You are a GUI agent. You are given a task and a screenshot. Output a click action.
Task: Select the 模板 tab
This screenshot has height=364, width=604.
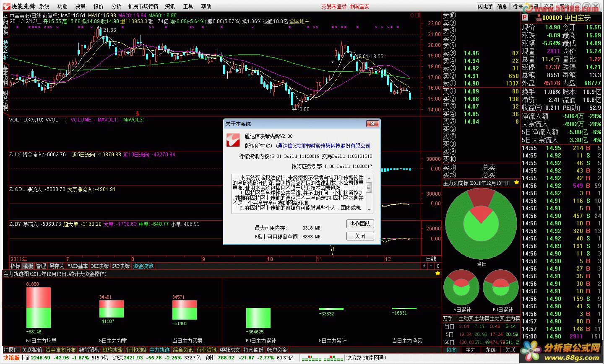pos(28,266)
